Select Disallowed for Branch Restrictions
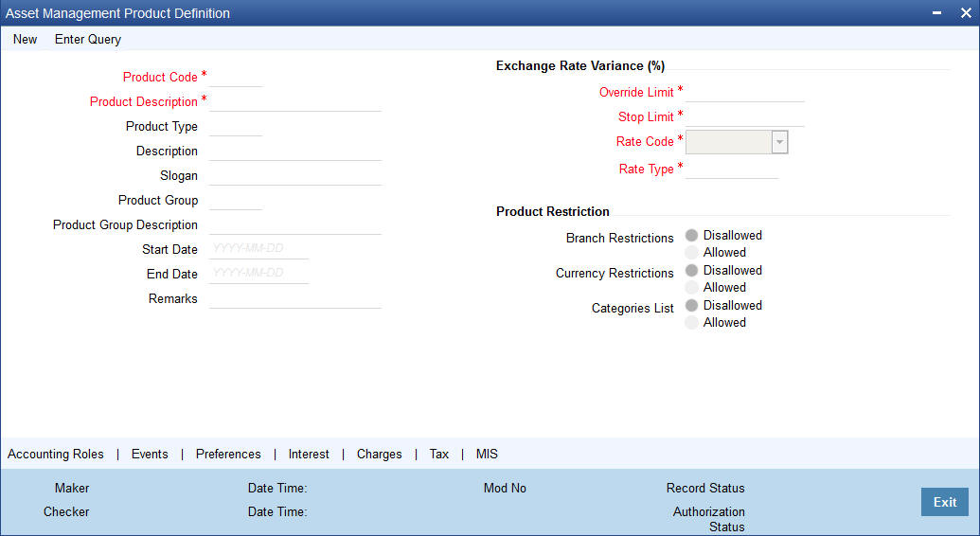The image size is (980, 536). point(691,235)
